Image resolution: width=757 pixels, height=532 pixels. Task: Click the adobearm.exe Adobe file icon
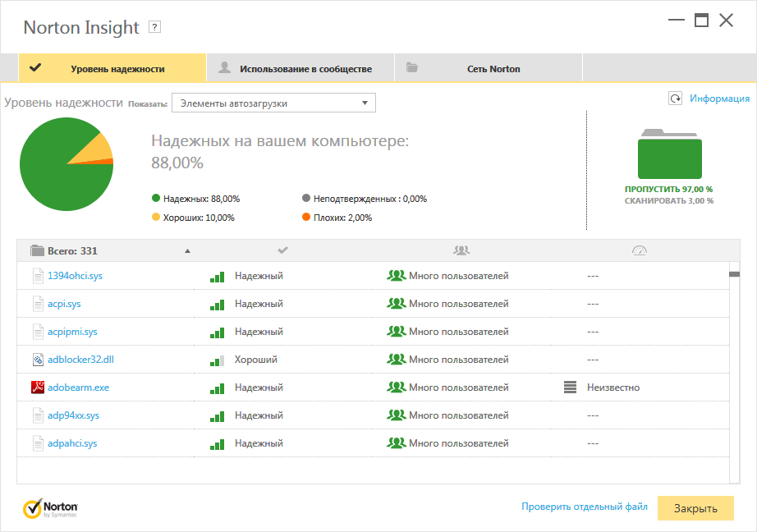tap(37, 388)
